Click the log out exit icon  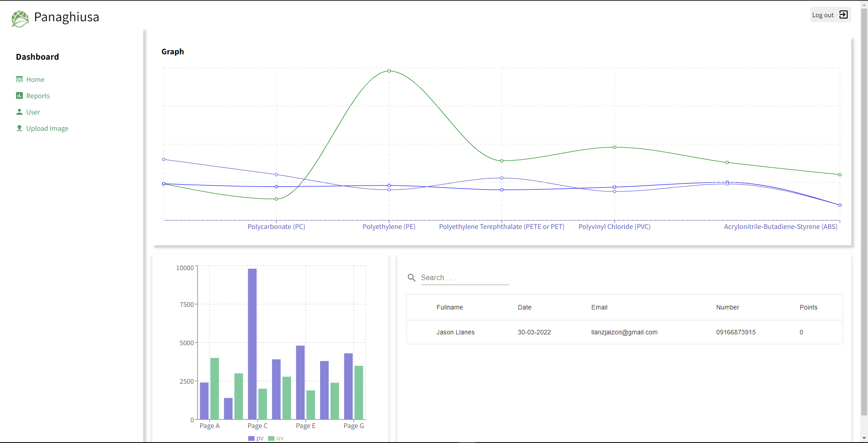tap(843, 15)
